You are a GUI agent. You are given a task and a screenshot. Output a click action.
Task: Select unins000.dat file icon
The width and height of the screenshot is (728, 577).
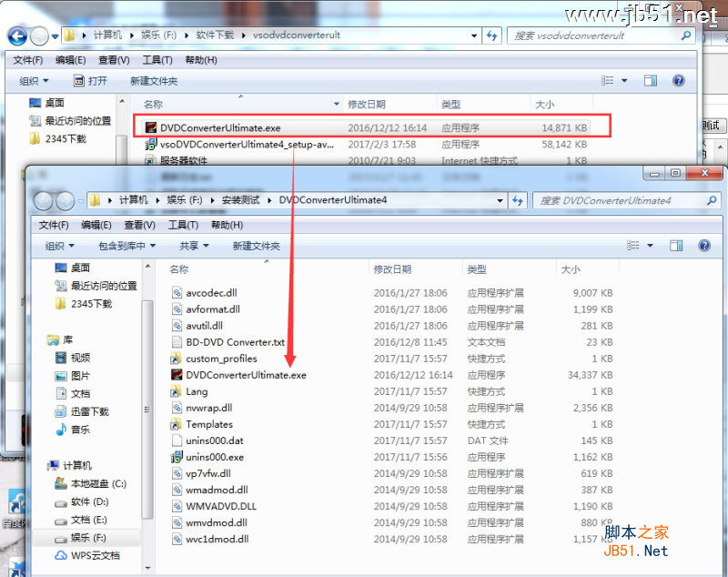coord(177,440)
